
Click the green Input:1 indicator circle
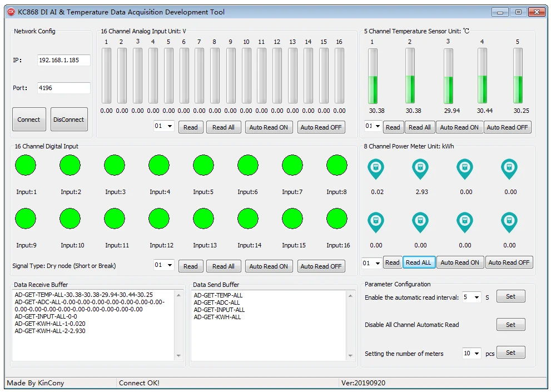tap(26, 166)
